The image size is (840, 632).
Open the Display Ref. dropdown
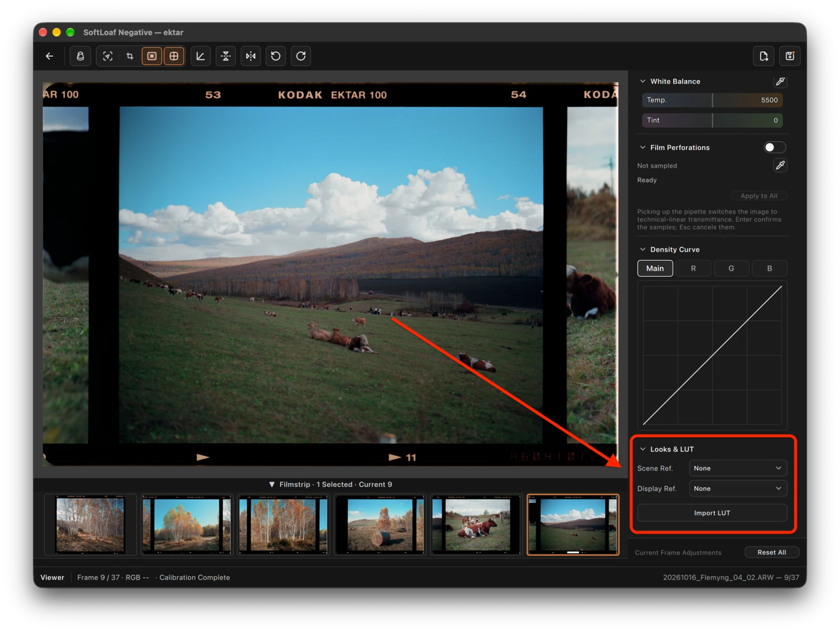[738, 489]
